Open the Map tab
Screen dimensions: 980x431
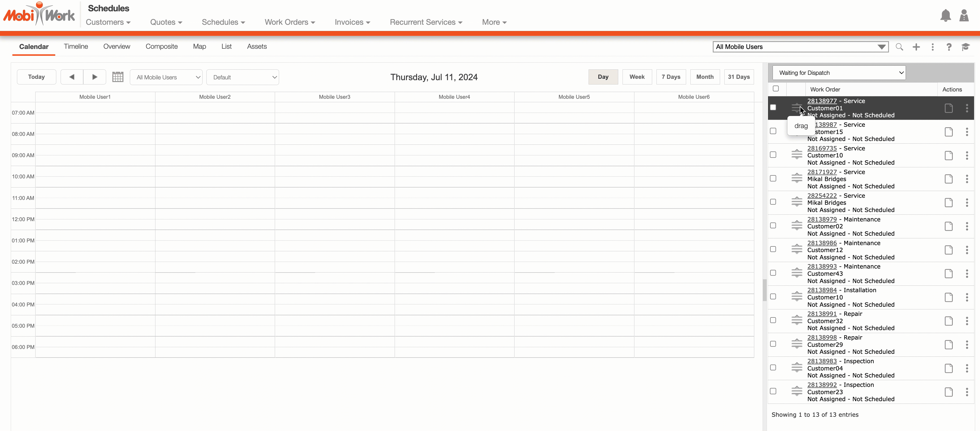click(x=199, y=46)
